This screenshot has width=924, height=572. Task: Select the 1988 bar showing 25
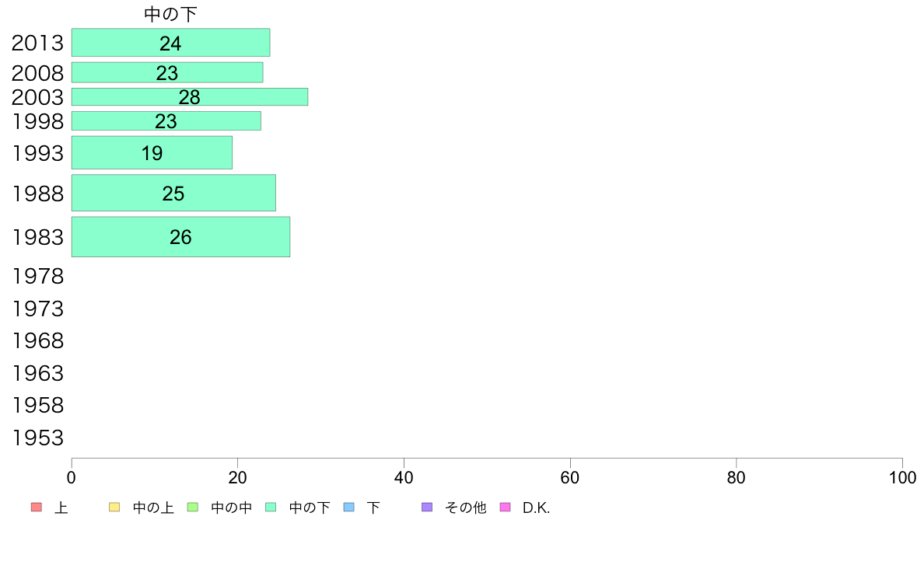(x=174, y=193)
